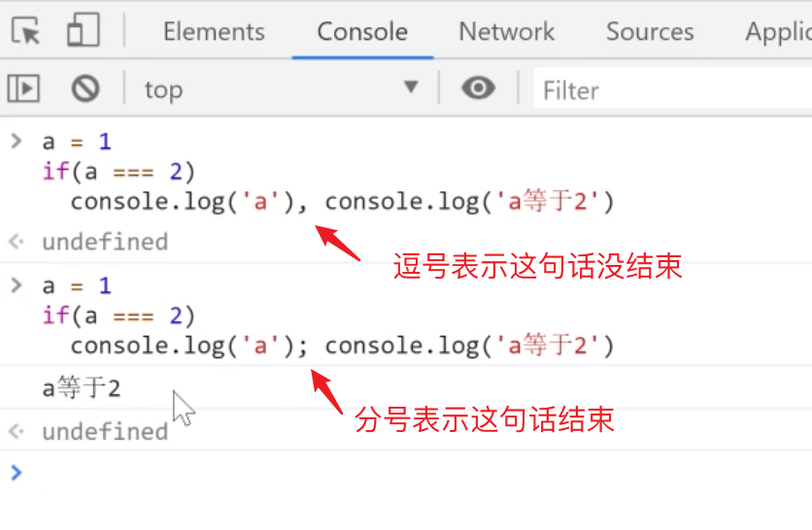The image size is (812, 530).
Task: Select the logged output 'a等于2' line
Action: (x=82, y=387)
